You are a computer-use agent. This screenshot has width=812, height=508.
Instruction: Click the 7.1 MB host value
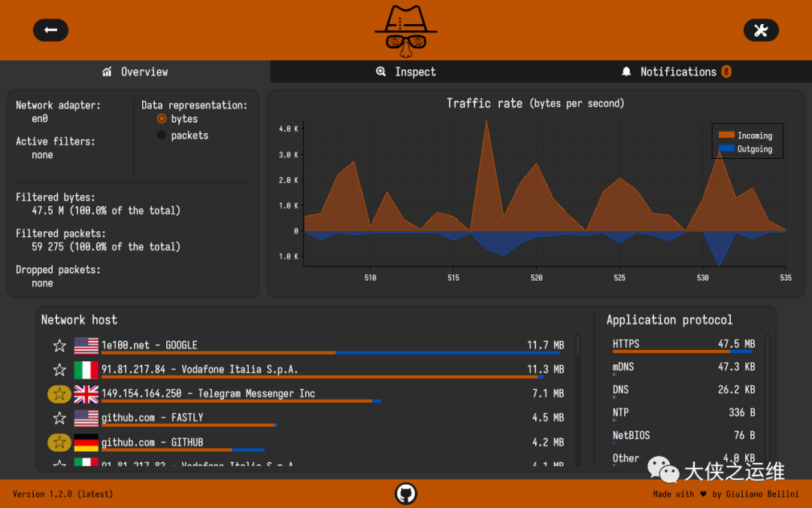(x=548, y=394)
